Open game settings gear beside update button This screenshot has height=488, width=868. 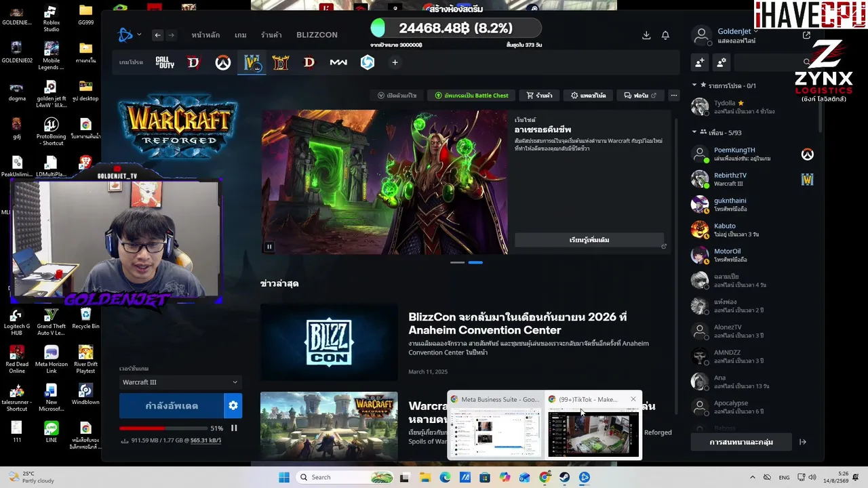(233, 405)
